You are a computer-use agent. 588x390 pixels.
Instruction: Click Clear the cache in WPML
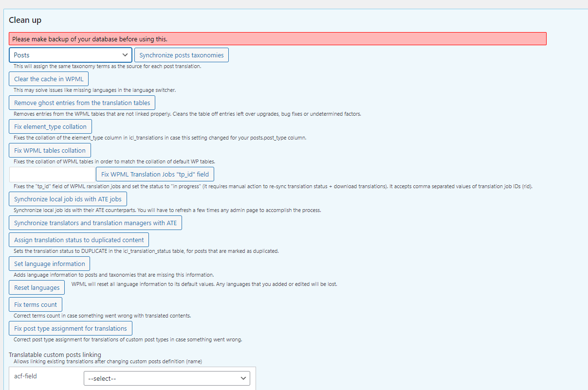click(49, 79)
